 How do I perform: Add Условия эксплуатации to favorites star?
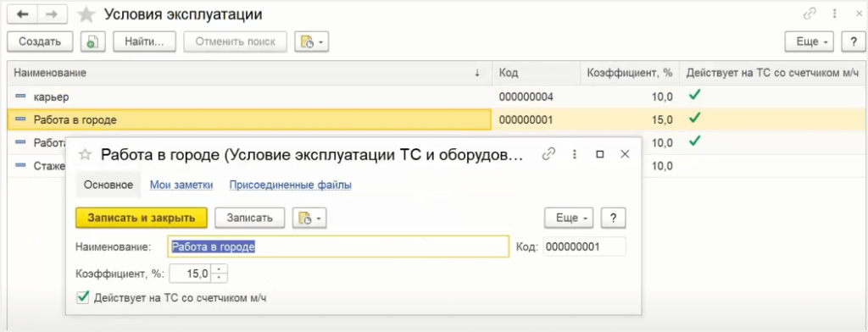point(86,15)
